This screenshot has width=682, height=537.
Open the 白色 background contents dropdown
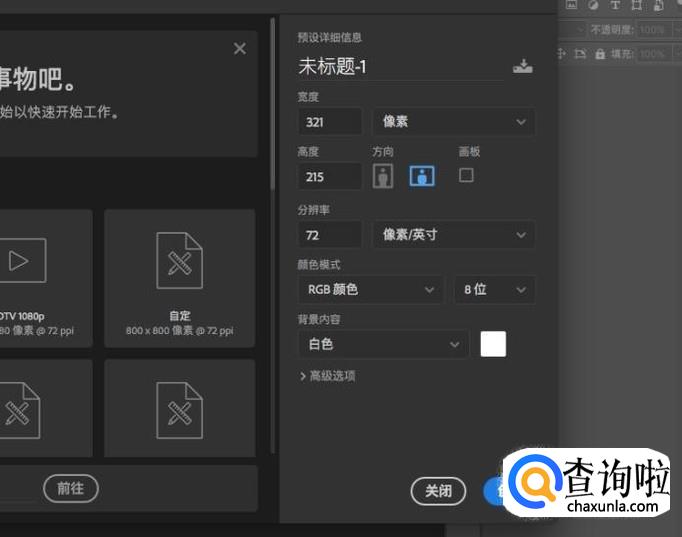click(383, 344)
